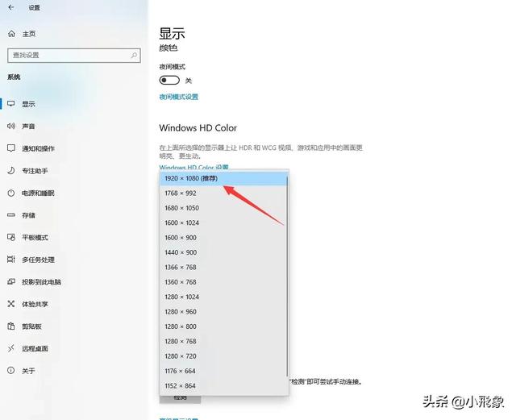516x420 pixels.
Task: Open 多任务处理 settings page
Action: tap(38, 260)
